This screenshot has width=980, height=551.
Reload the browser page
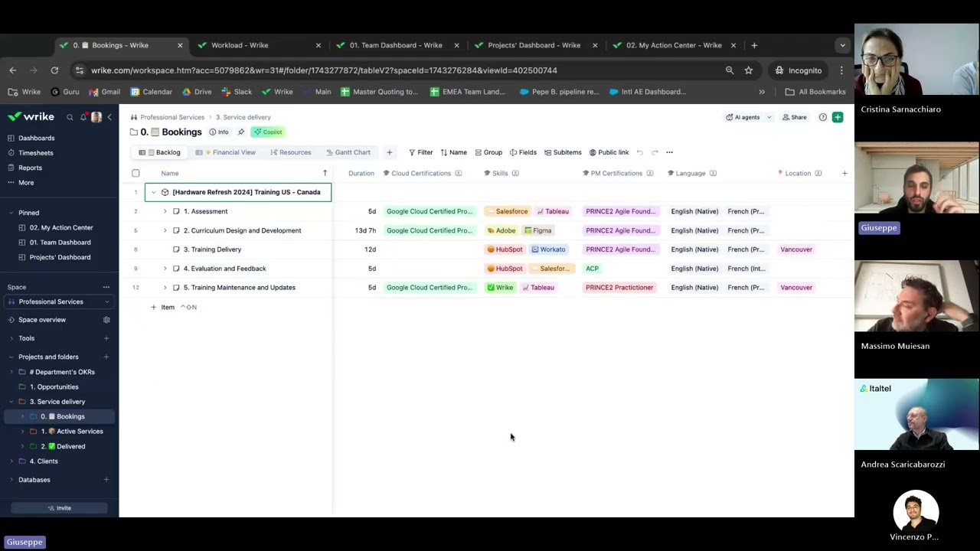54,70
